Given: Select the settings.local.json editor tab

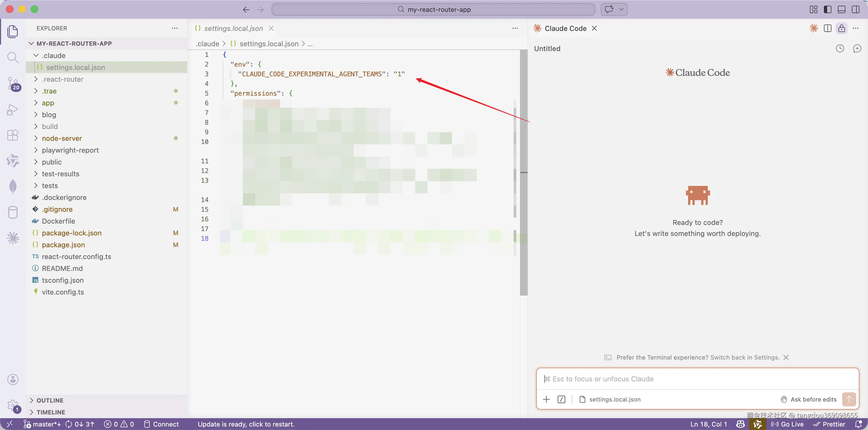Looking at the screenshot, I should click(233, 28).
